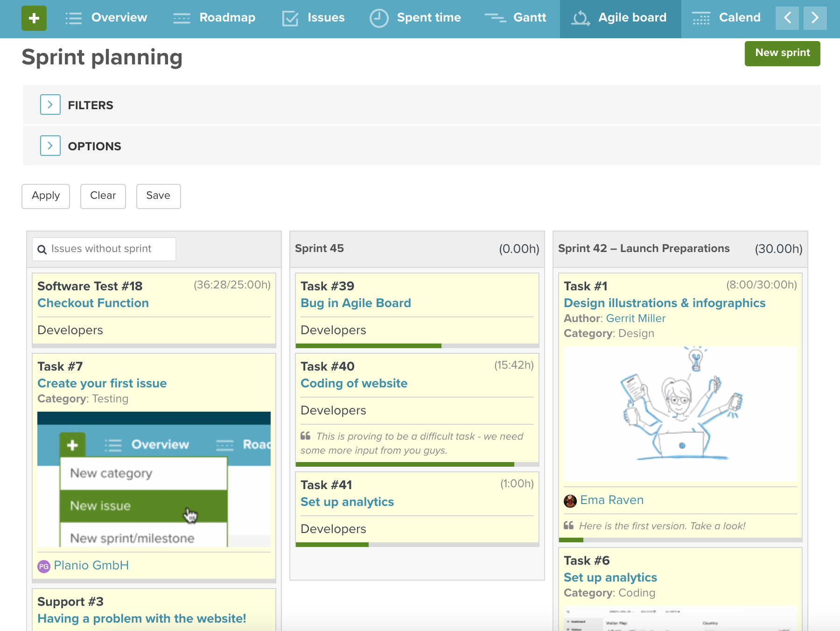Click Task #40 progress bar
Image resolution: width=840 pixels, height=631 pixels.
tap(417, 464)
